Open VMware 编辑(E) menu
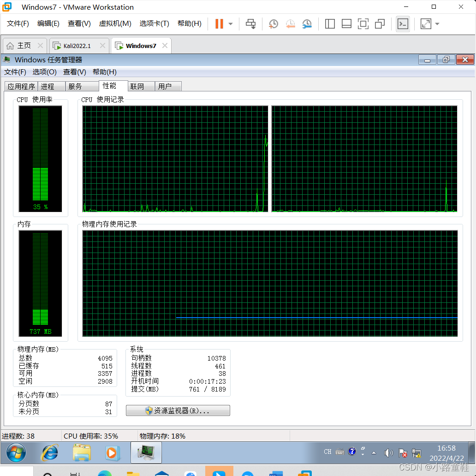476x476 pixels. tap(48, 24)
